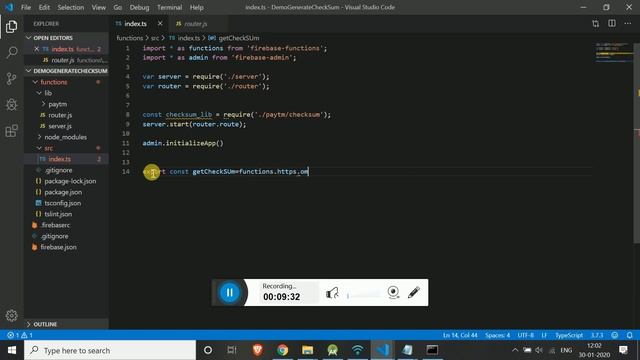The width and height of the screenshot is (640, 360).
Task: Switch to the router.js tab
Action: (195, 24)
